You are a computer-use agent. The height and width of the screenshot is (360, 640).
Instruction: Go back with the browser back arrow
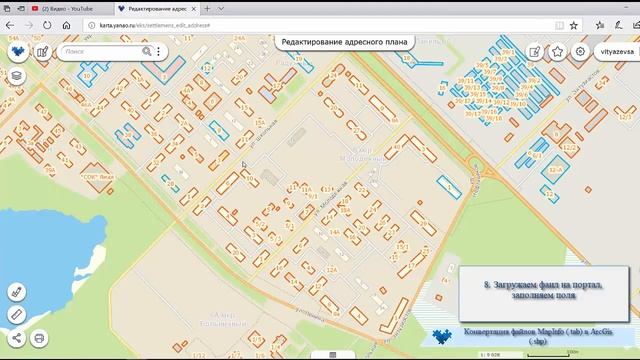pos(10,25)
